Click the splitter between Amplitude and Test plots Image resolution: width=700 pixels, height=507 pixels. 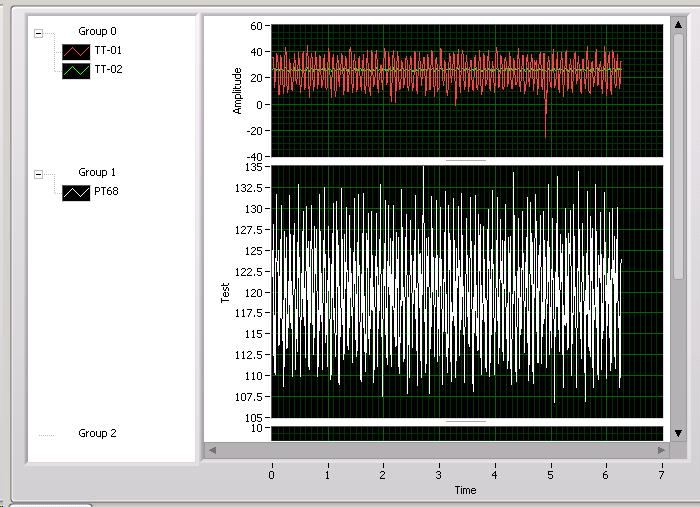pos(466,160)
